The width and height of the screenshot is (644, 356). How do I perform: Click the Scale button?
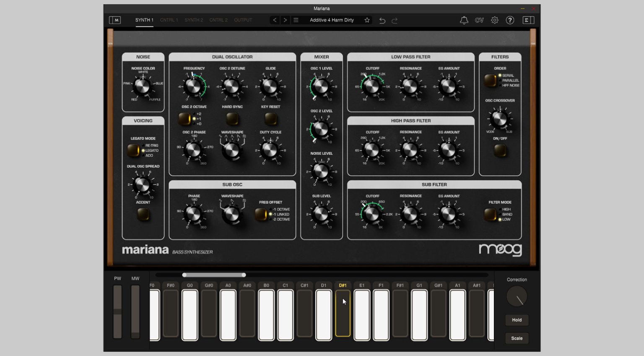(517, 338)
